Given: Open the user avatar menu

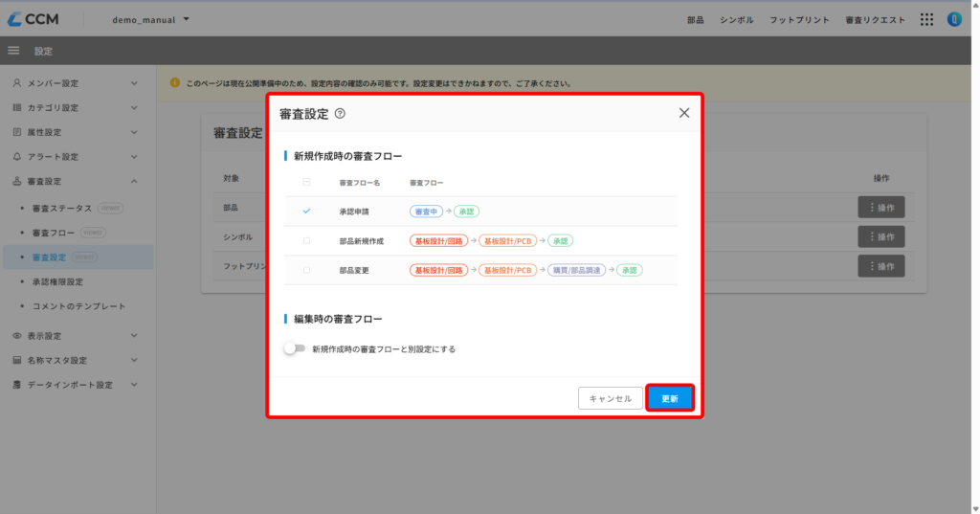Looking at the screenshot, I should point(954,19).
